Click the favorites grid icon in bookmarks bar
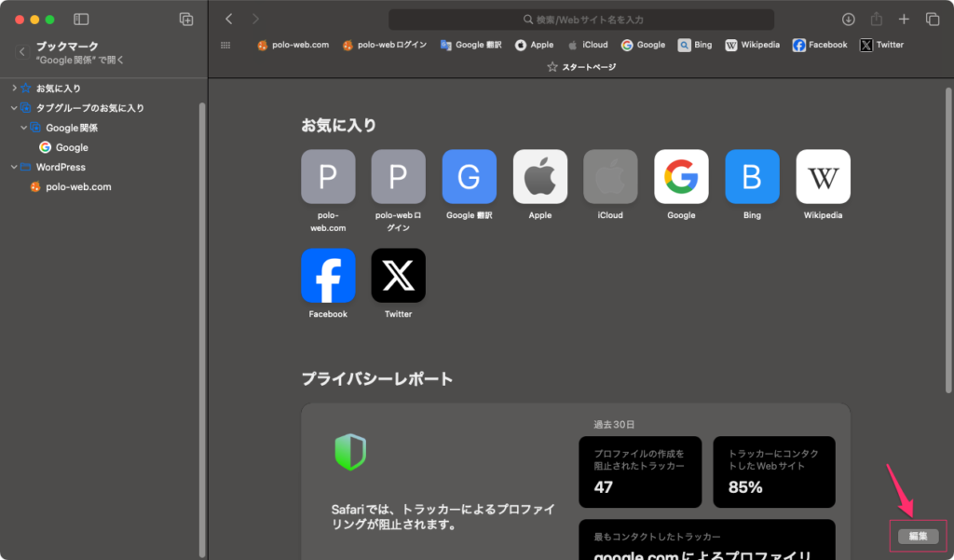This screenshot has height=560, width=954. coord(225,45)
